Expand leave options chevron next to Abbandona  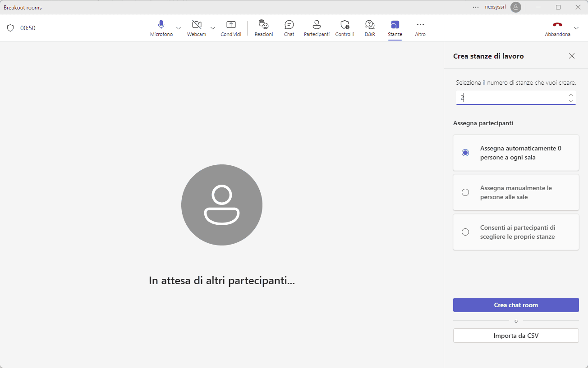pyautogui.click(x=576, y=28)
